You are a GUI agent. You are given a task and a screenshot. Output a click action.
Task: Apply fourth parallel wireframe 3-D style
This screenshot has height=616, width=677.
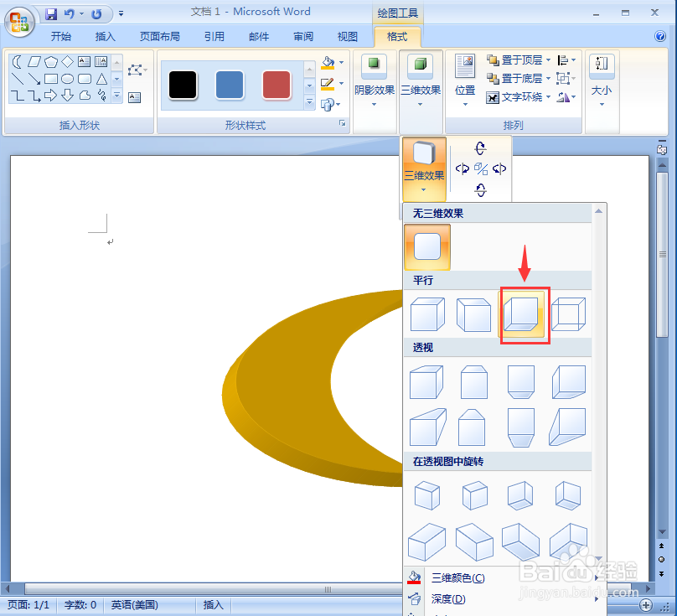[569, 314]
